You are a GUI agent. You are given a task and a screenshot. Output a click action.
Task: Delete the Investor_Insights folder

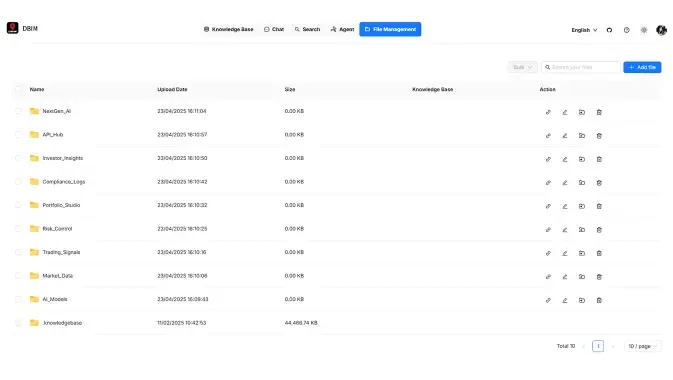pyautogui.click(x=599, y=159)
